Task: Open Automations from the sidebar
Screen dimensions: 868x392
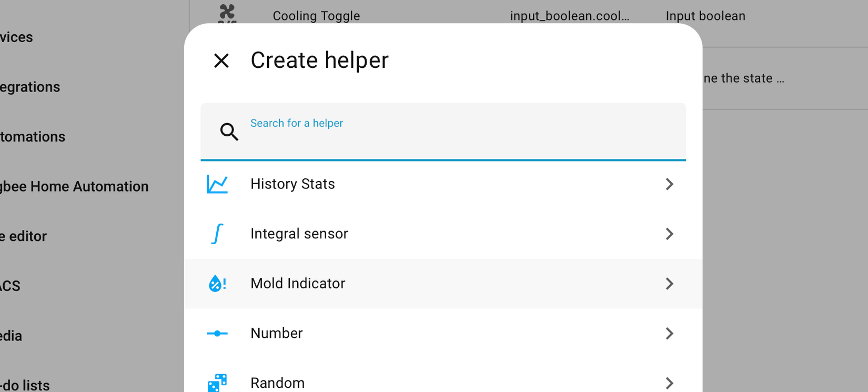Action: (x=32, y=136)
